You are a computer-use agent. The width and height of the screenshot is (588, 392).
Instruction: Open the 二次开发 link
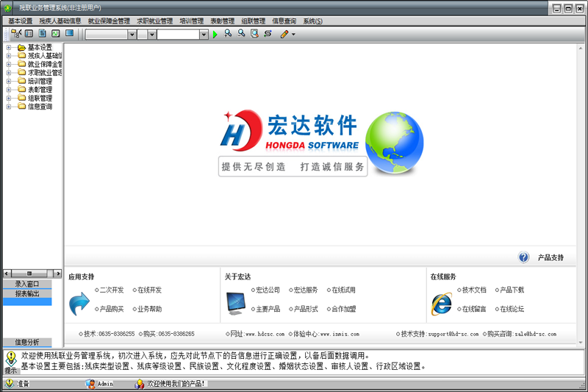click(112, 290)
